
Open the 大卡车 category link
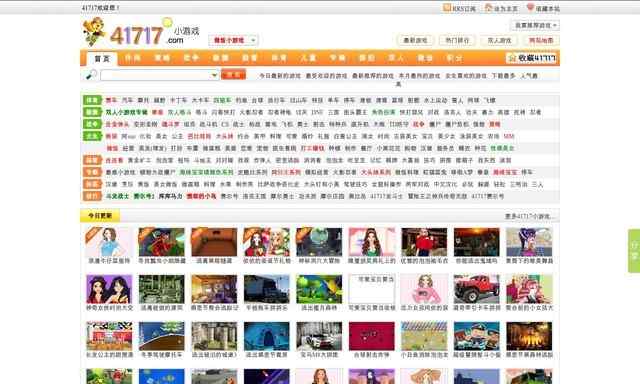200,100
